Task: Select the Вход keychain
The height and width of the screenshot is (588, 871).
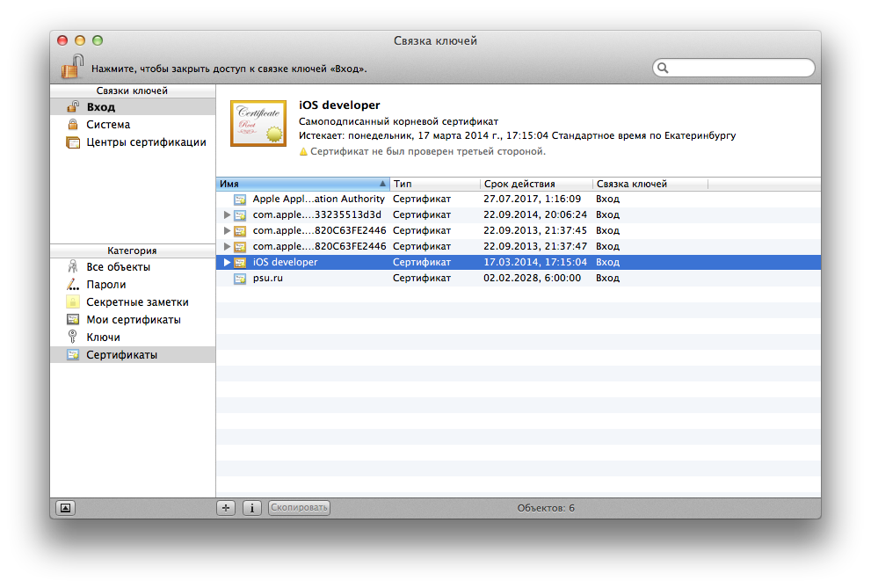Action: pyautogui.click(x=133, y=106)
